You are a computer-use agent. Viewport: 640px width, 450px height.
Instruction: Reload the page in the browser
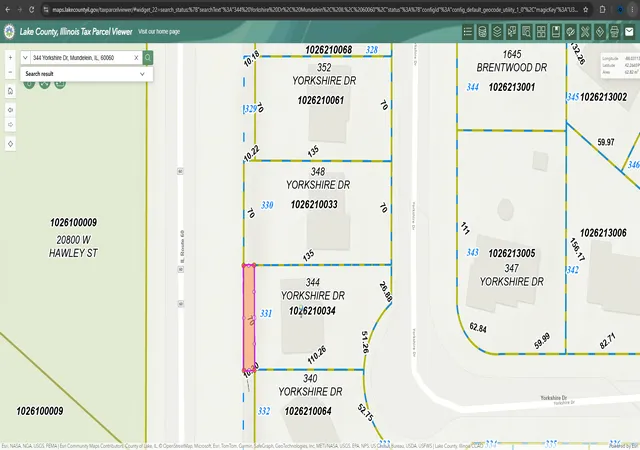click(x=31, y=9)
